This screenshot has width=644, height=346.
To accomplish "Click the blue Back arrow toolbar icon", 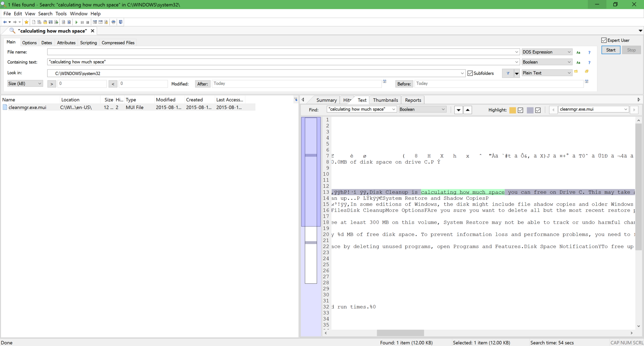I will [x=5, y=22].
